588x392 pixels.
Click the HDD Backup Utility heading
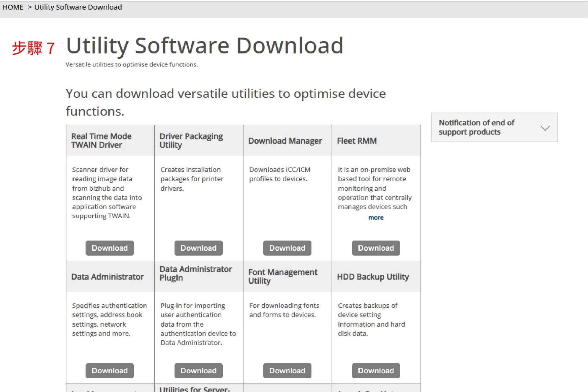[x=373, y=277]
